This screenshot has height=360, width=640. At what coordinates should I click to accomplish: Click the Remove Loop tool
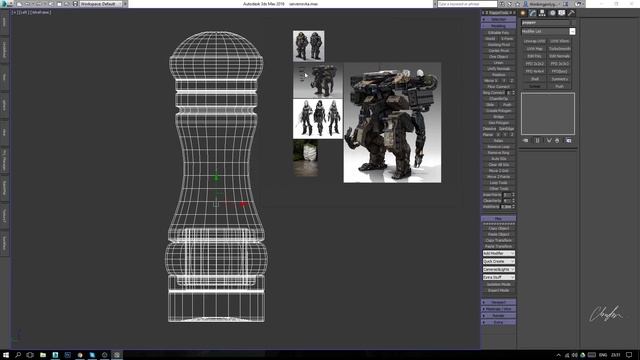[498, 147]
